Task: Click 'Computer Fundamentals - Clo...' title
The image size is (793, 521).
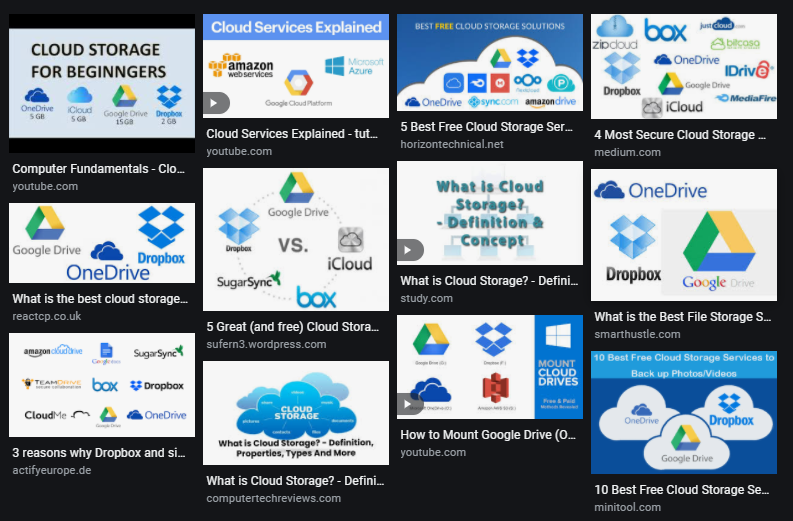Action: point(99,169)
